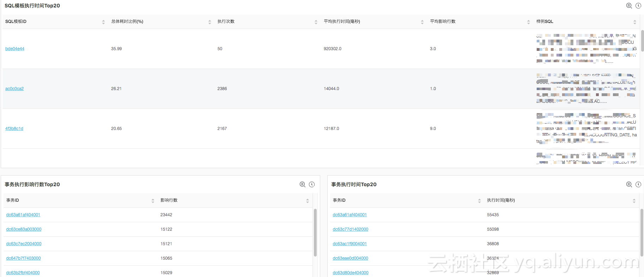Select execution time value 55098
644x277 pixels.
tap(493, 229)
